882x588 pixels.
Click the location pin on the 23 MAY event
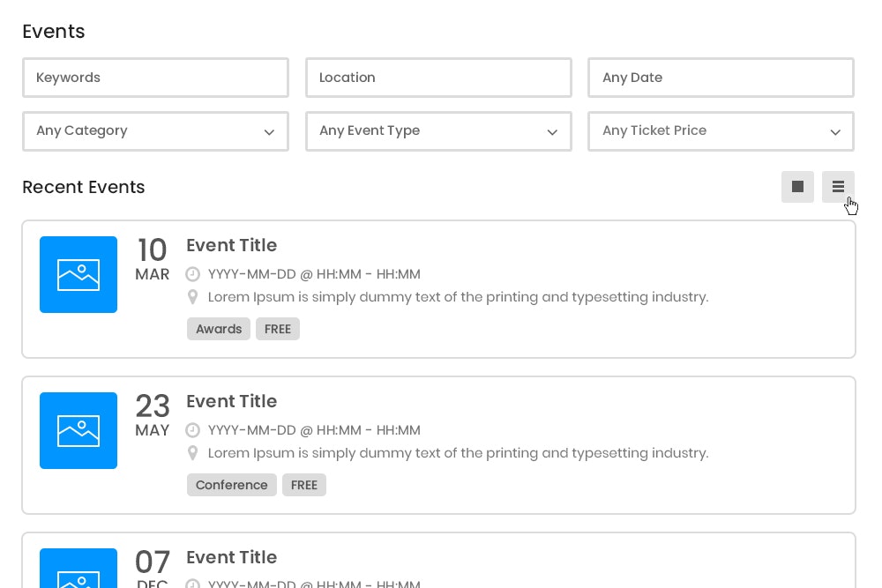click(193, 453)
